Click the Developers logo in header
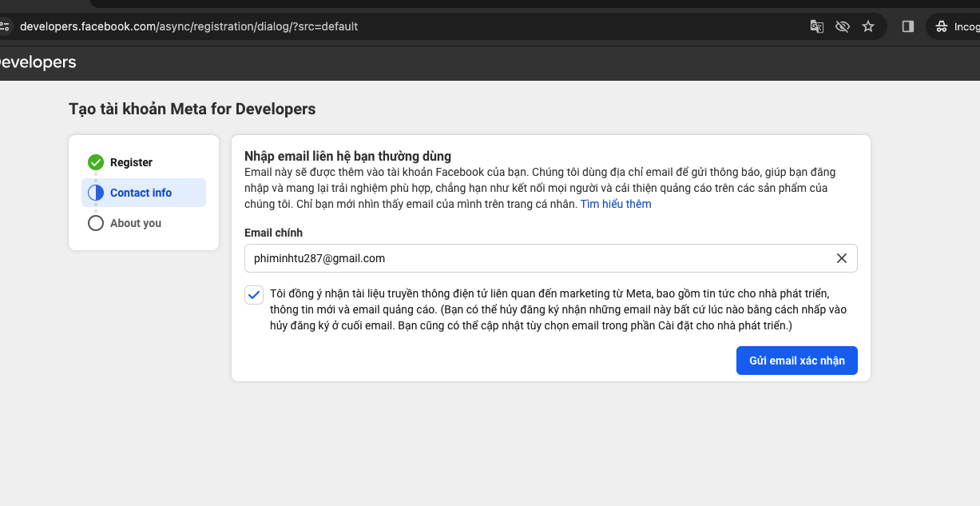Image resolution: width=980 pixels, height=506 pixels. click(x=37, y=62)
